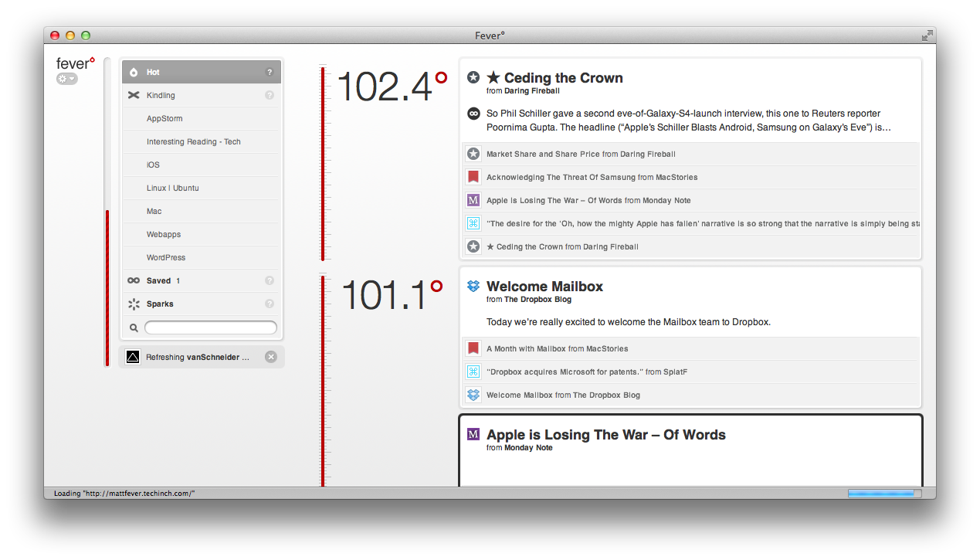The image size is (980, 560).
Task: Open the Sparks help question mark
Action: [270, 304]
